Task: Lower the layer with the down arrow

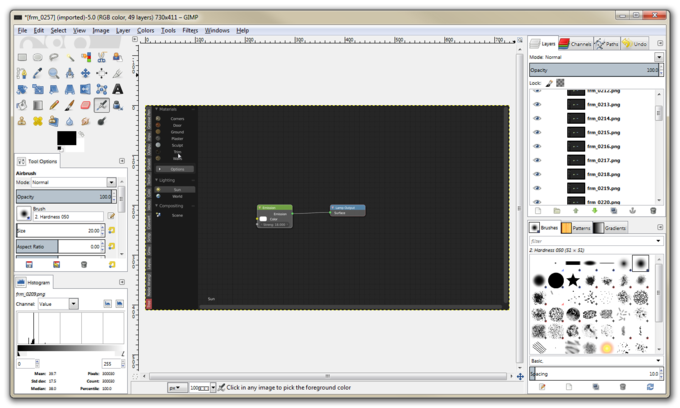Action: pyautogui.click(x=595, y=211)
